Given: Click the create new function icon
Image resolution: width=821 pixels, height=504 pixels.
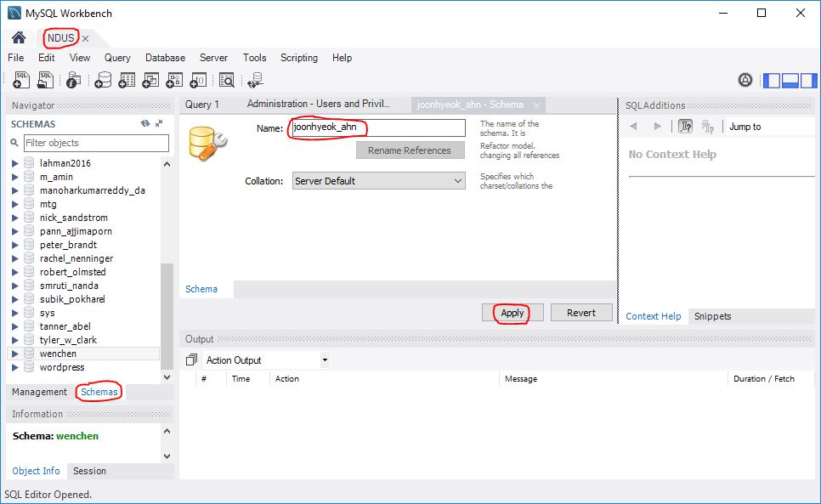Looking at the screenshot, I should pos(198,80).
